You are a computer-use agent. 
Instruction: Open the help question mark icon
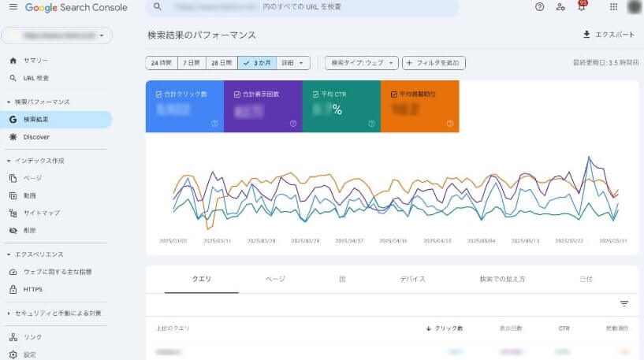click(x=539, y=7)
